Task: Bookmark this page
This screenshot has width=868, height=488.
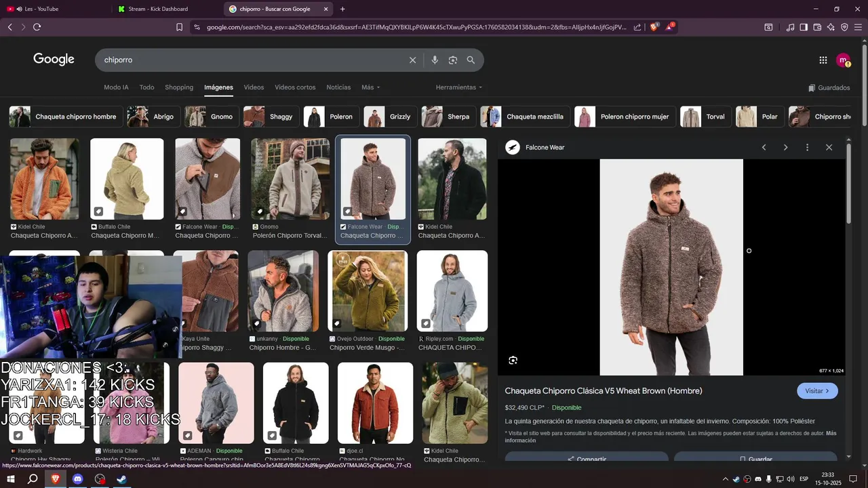Action: tap(179, 27)
